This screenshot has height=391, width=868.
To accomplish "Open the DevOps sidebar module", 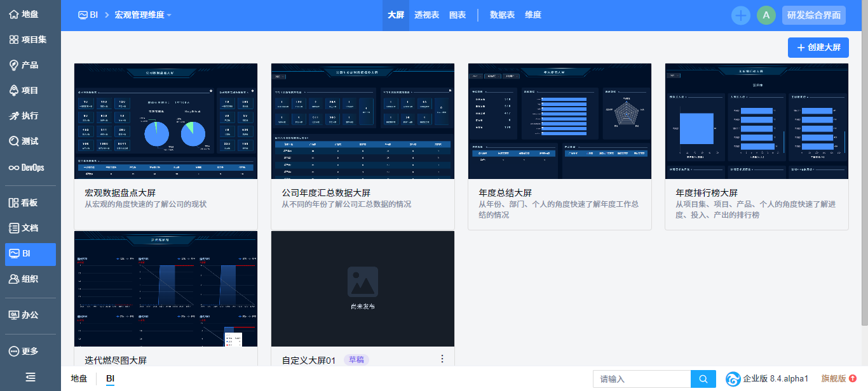I will point(26,168).
